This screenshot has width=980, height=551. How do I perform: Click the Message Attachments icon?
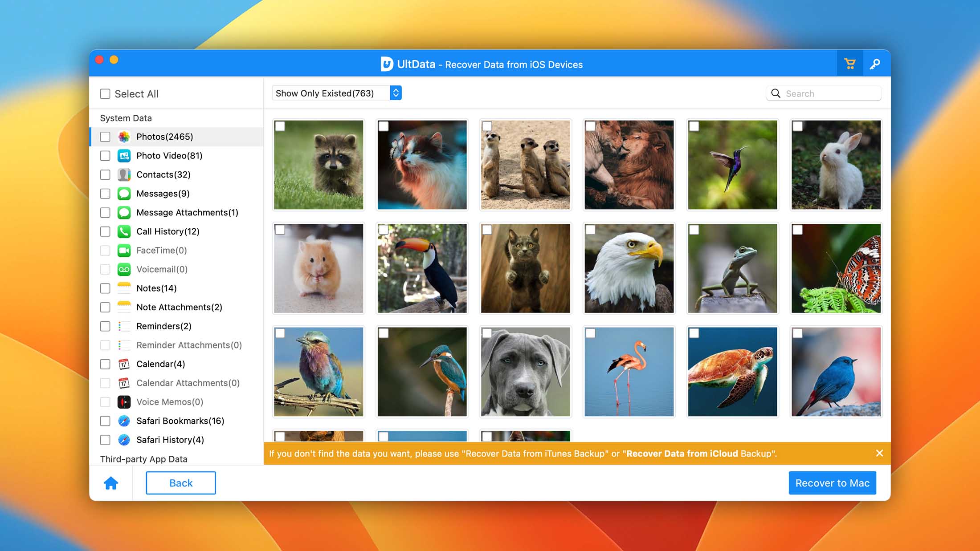pyautogui.click(x=124, y=212)
